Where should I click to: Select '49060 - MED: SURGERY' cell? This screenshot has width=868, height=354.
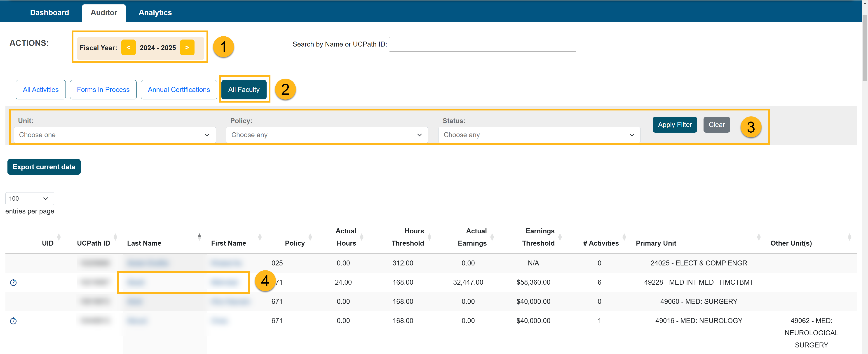(x=699, y=301)
